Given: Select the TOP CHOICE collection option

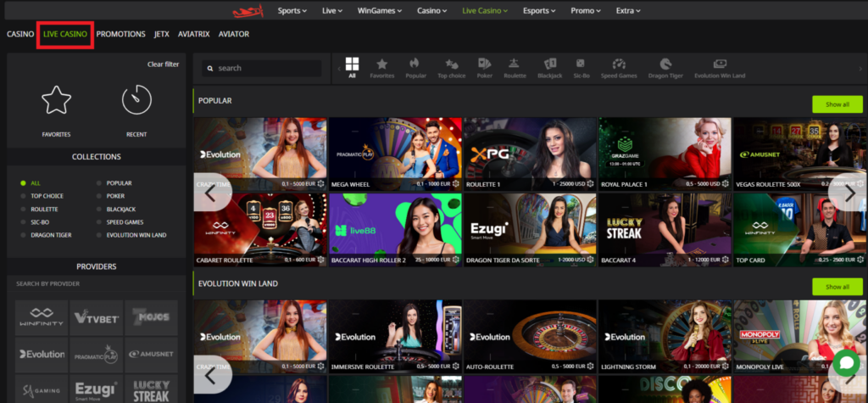Looking at the screenshot, I should coord(42,196).
